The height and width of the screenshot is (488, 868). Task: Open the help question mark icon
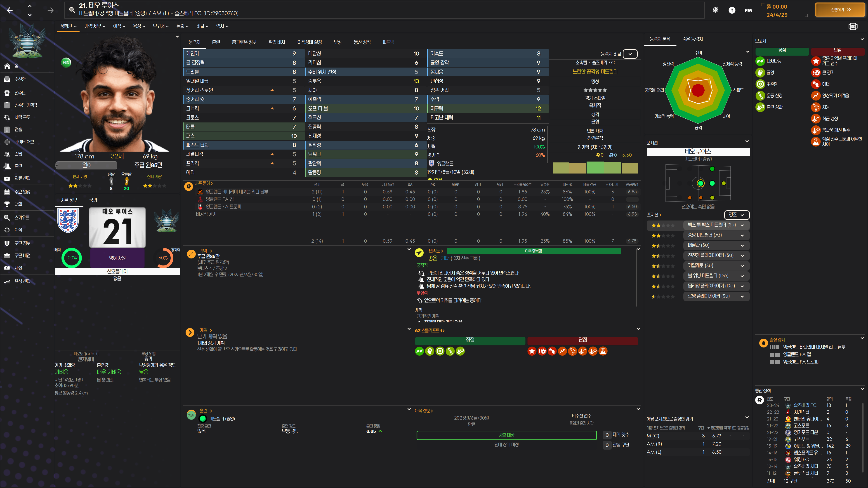pyautogui.click(x=731, y=10)
